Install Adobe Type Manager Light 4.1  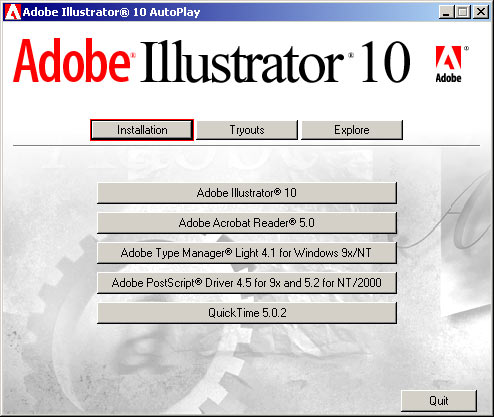(247, 253)
